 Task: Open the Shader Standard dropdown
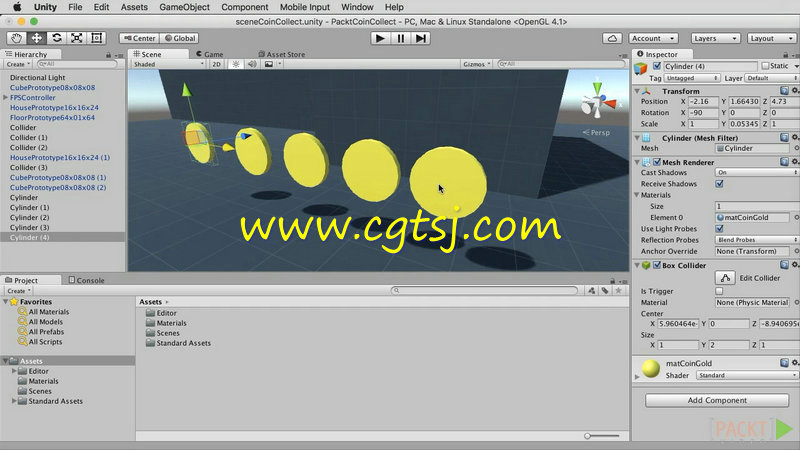(x=747, y=375)
